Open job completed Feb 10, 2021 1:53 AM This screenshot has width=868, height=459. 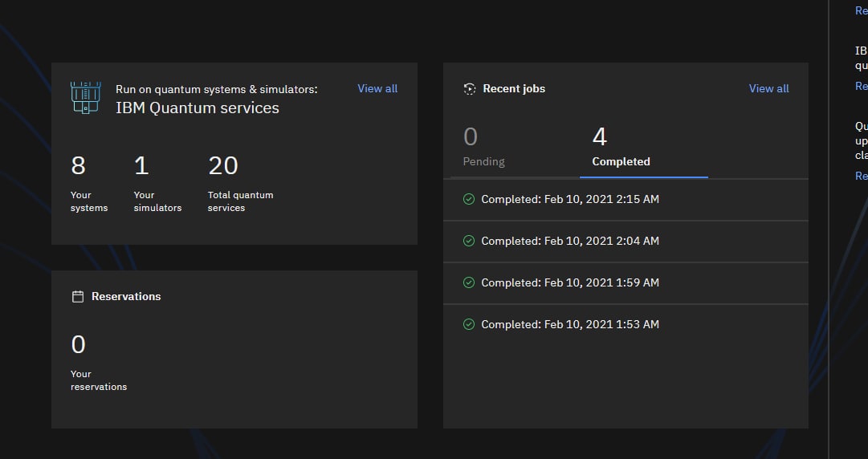point(626,325)
